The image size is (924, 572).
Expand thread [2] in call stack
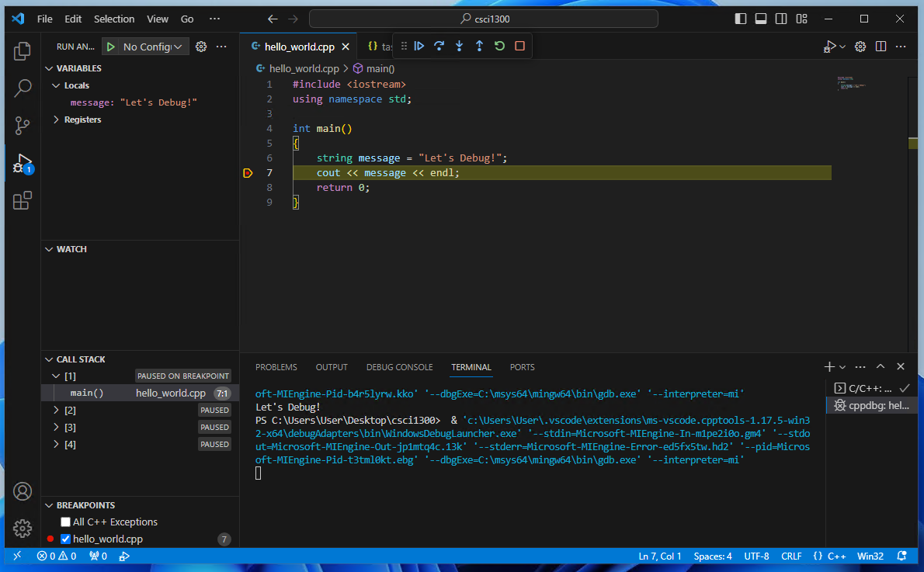(x=56, y=410)
